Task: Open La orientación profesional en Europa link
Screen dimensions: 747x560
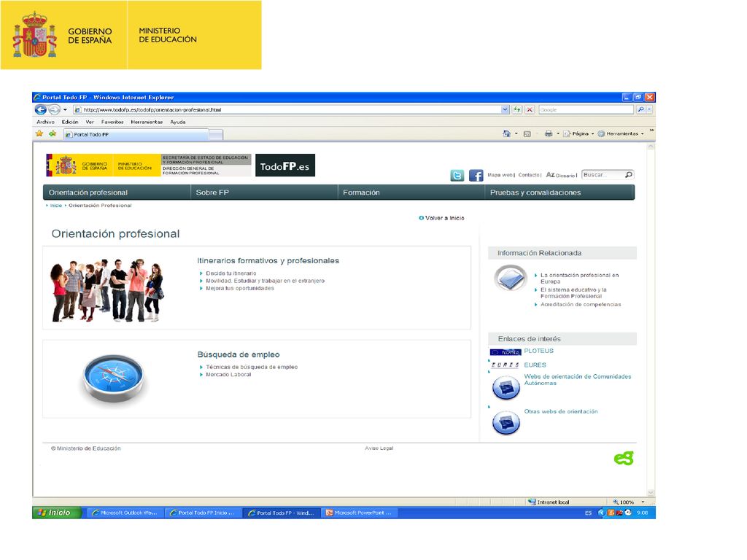Action: pyautogui.click(x=579, y=278)
